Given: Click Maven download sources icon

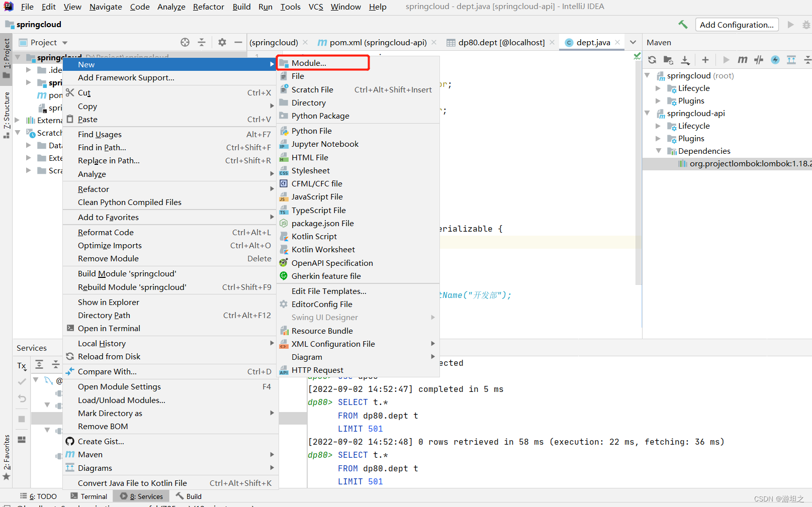Looking at the screenshot, I should tap(685, 60).
